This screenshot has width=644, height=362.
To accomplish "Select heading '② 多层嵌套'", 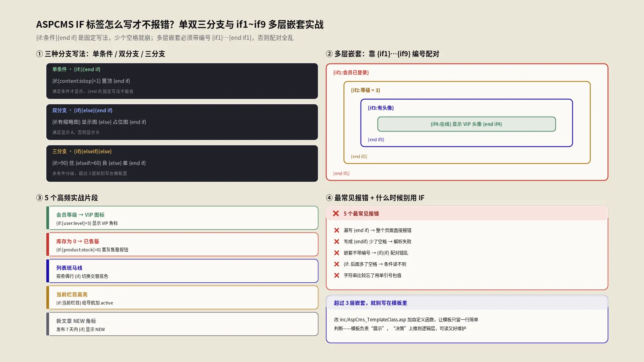I will (382, 54).
